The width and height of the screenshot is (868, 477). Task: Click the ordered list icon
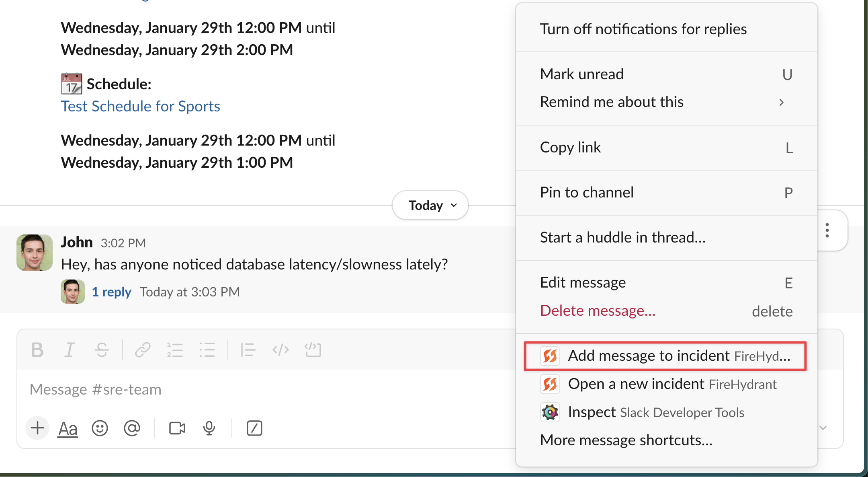[x=175, y=350]
